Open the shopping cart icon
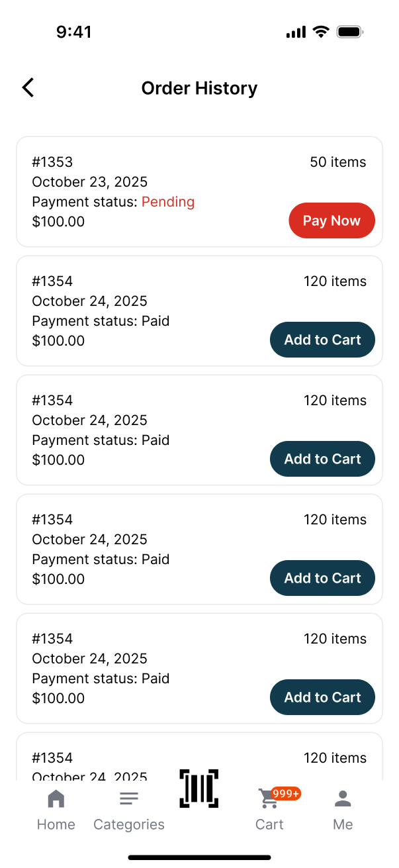399x868 pixels. click(x=269, y=800)
